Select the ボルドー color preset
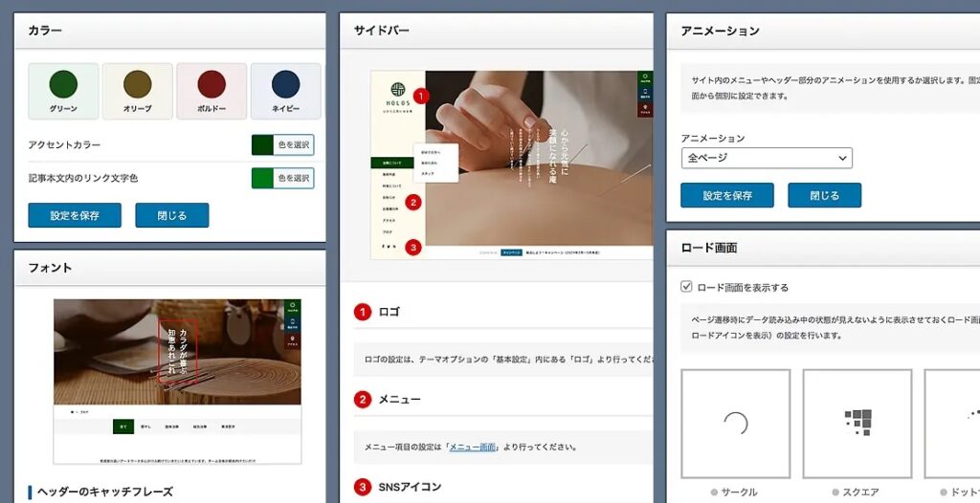Viewport: 980px width, 503px height. coord(212,91)
